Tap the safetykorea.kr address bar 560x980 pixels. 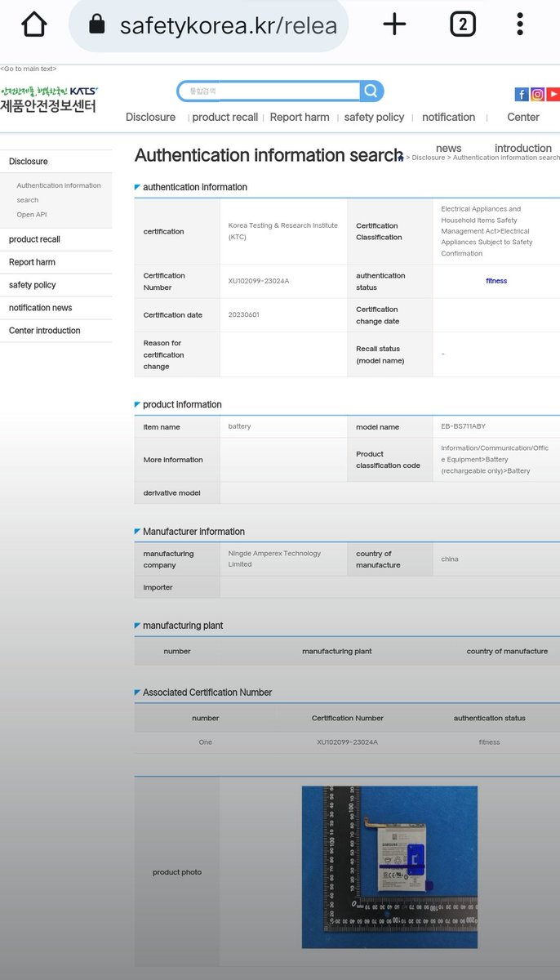click(x=209, y=25)
